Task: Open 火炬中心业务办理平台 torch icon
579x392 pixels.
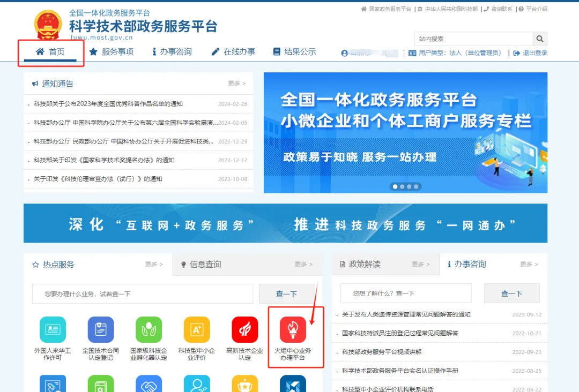Action: tap(293, 329)
